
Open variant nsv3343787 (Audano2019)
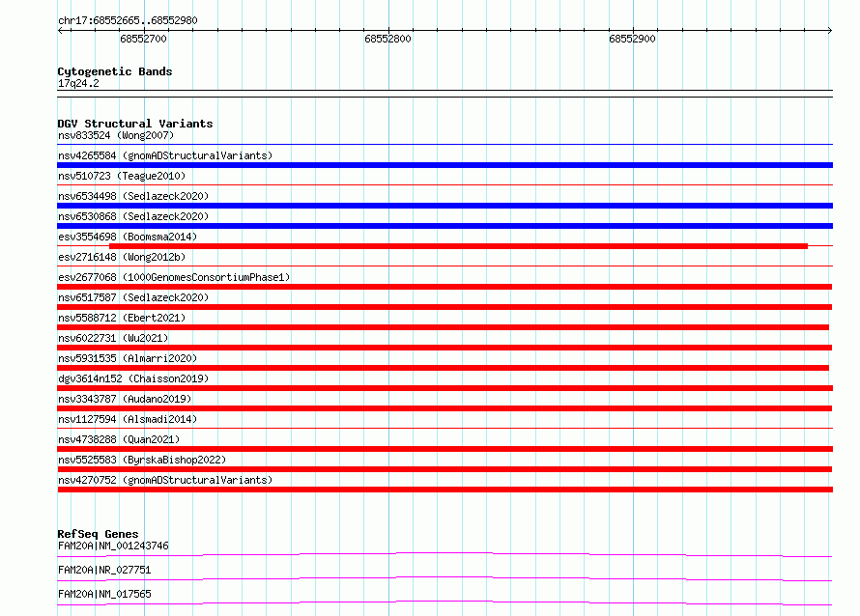point(125,399)
